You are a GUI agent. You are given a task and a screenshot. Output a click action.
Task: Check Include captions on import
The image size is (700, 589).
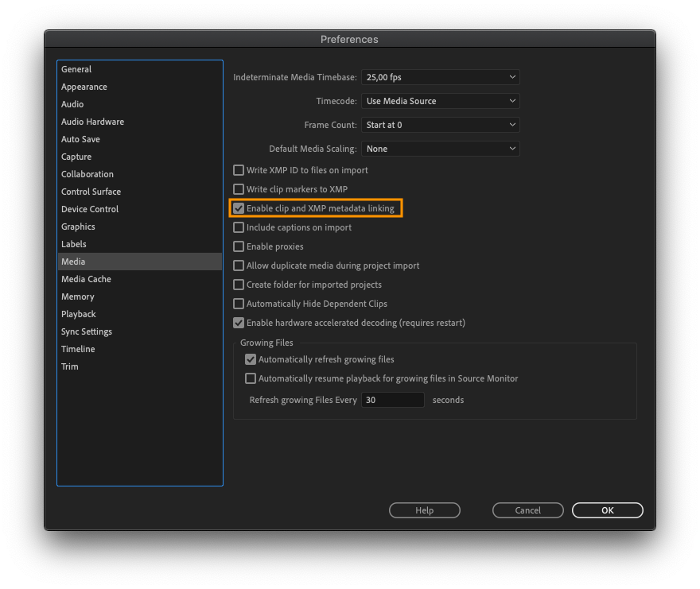point(239,227)
